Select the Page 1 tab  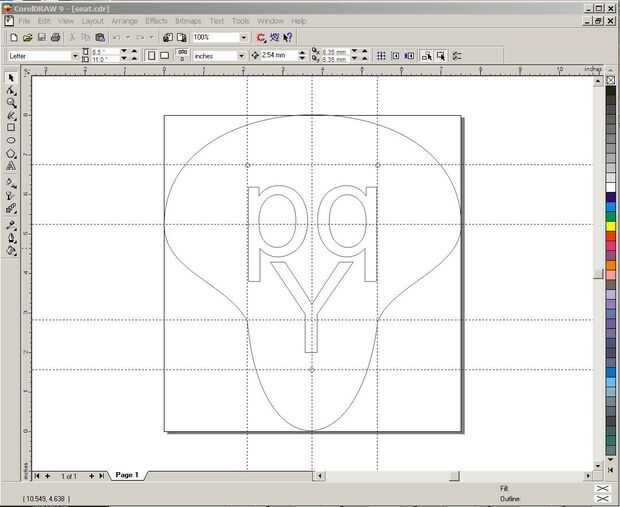click(127, 475)
